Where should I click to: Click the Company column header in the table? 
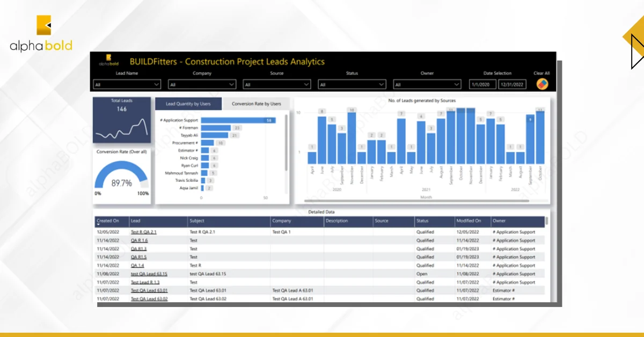point(297,221)
